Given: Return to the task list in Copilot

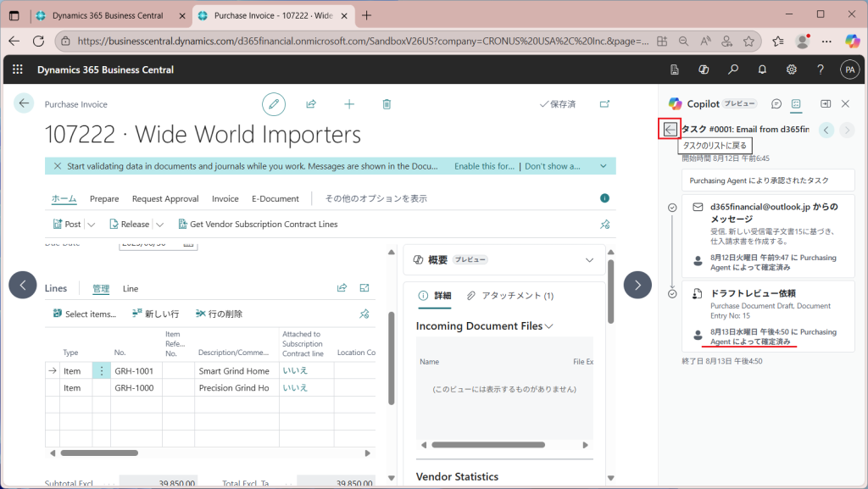Looking at the screenshot, I should click(x=670, y=130).
